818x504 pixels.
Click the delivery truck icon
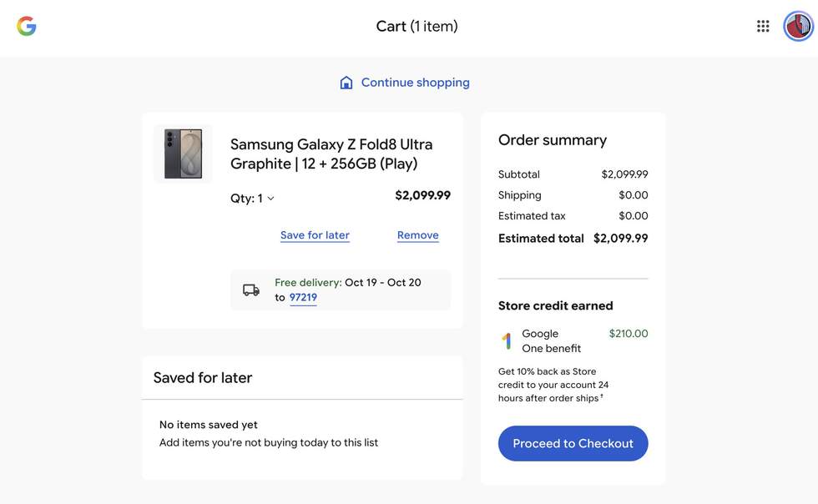pos(251,290)
